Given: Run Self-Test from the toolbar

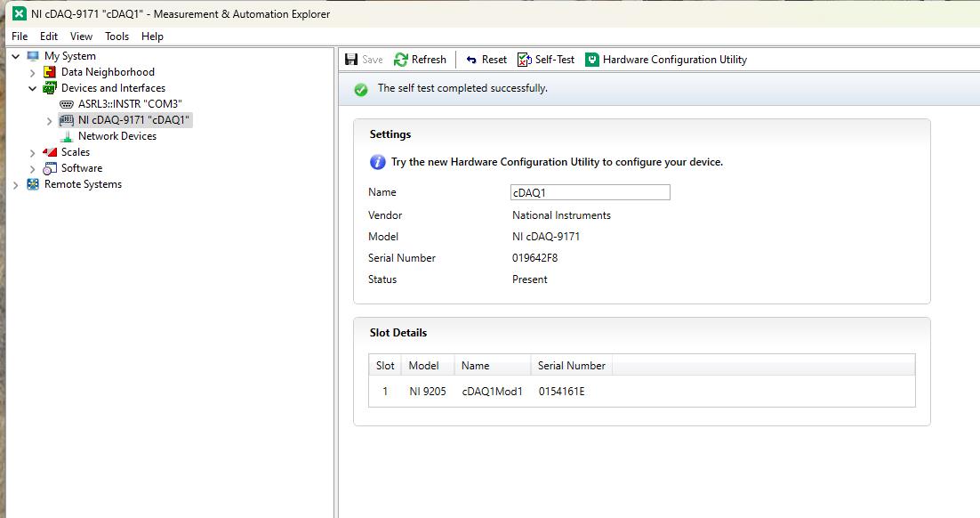Looking at the screenshot, I should coord(546,60).
